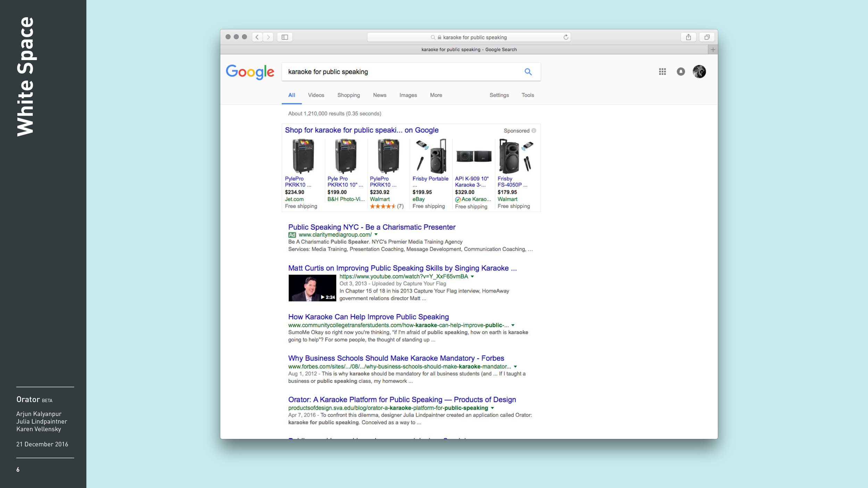868x488 pixels.
Task: Show all tabs overview icon
Action: coord(707,37)
